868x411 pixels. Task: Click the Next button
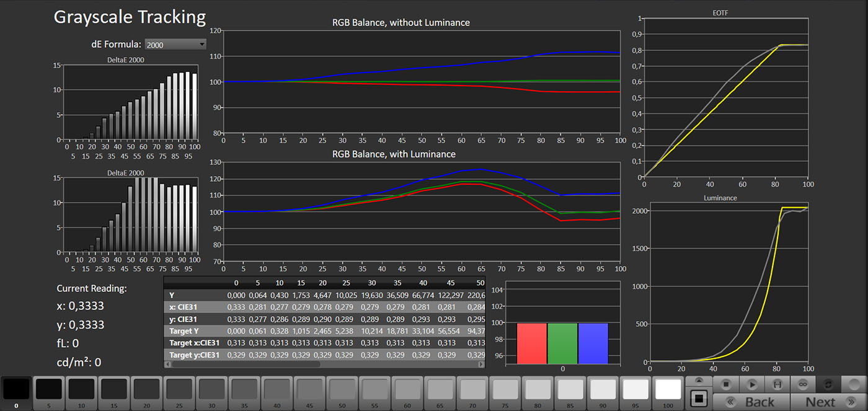[x=820, y=402]
